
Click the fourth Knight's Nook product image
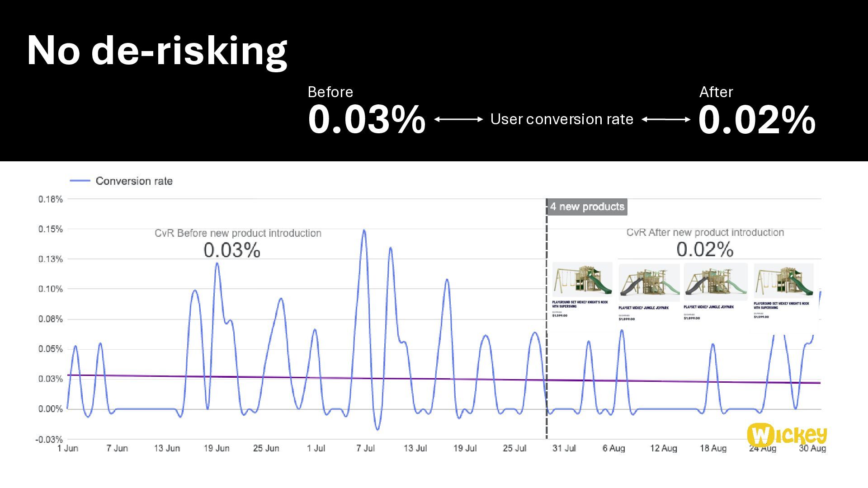tap(783, 280)
